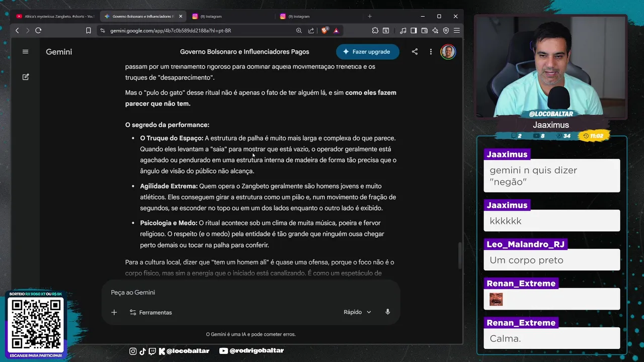The height and width of the screenshot is (362, 644).
Task: Click the heading O segredo da performance
Action: click(x=167, y=125)
